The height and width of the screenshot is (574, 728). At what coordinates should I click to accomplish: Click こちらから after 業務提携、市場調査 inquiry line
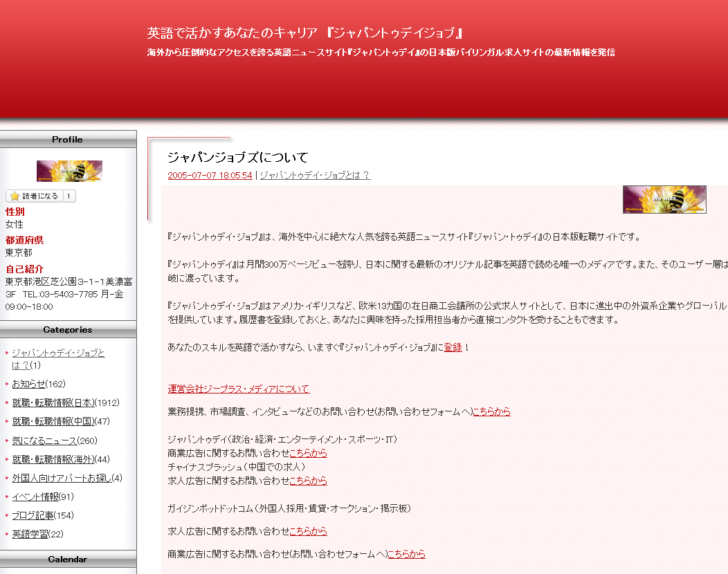point(492,411)
